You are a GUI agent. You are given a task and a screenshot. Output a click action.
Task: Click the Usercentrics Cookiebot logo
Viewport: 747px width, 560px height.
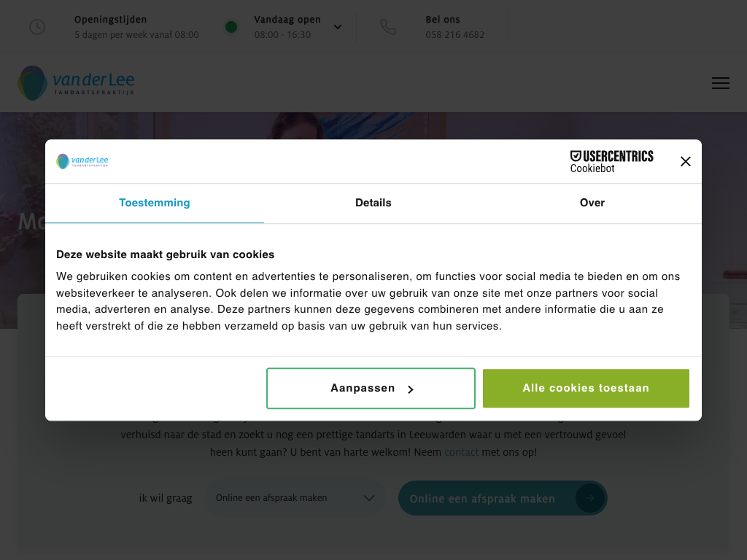[x=611, y=161]
